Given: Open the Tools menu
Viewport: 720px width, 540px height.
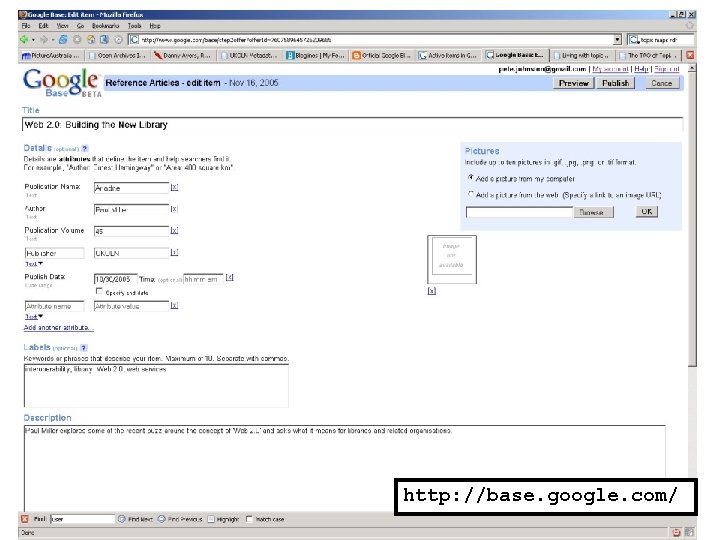Looking at the screenshot, I should coord(134,26).
